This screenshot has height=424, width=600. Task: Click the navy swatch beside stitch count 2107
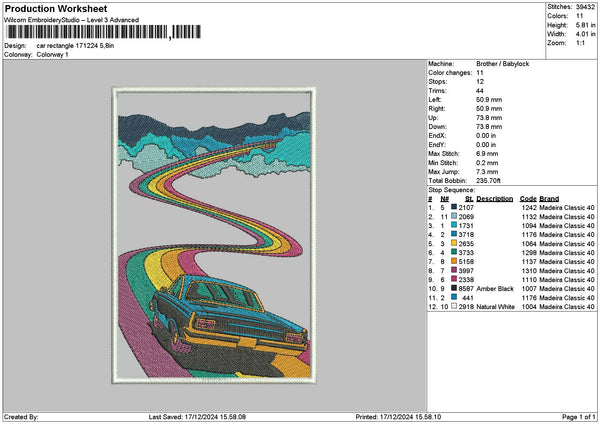point(454,207)
